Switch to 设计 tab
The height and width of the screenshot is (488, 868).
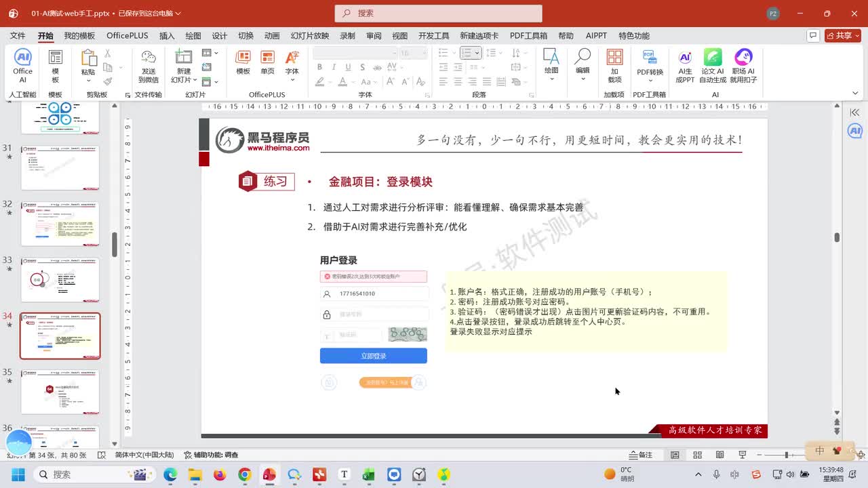point(220,36)
